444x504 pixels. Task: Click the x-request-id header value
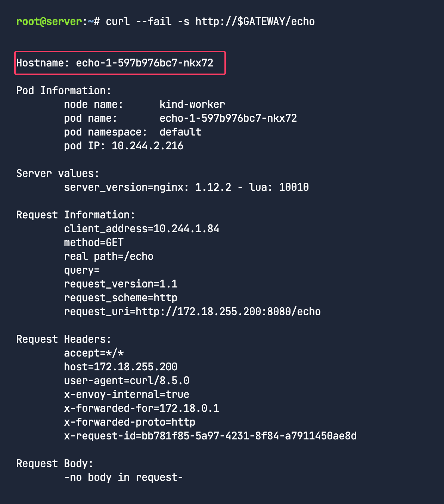click(x=249, y=436)
